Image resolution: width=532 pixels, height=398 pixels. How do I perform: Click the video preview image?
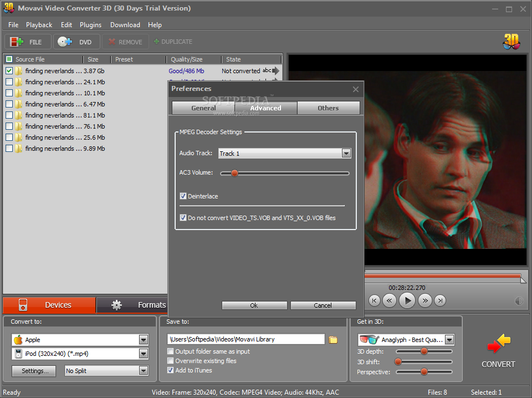point(446,160)
